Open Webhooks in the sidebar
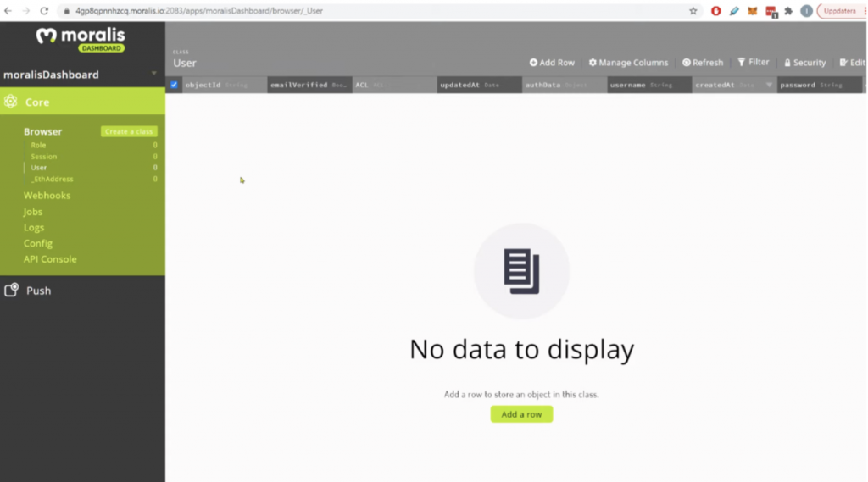 (x=47, y=196)
